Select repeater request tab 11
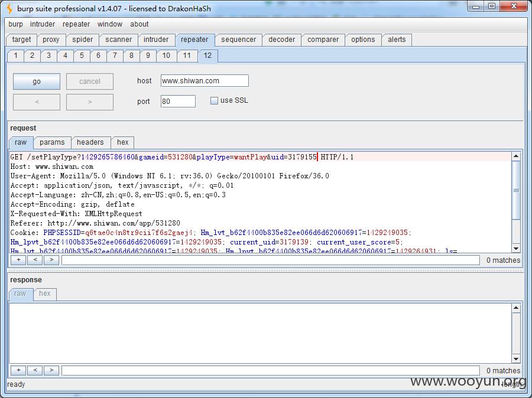This screenshot has height=398, width=532. (187, 56)
